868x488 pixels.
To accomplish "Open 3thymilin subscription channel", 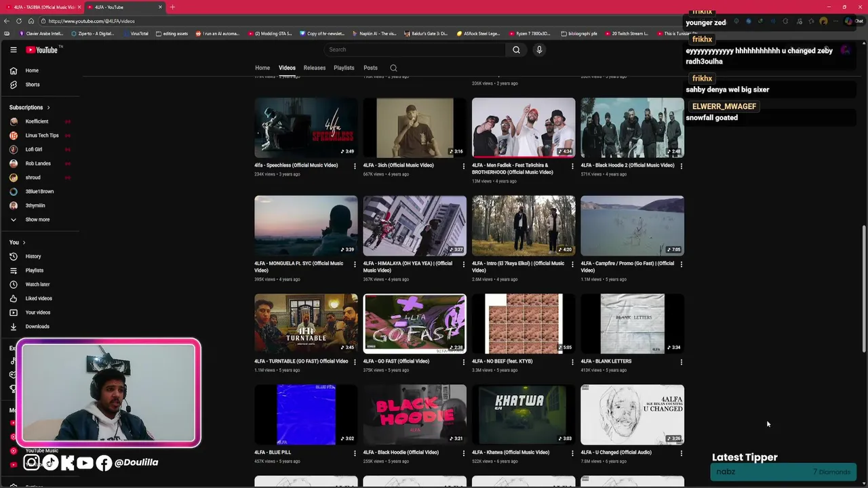I will coord(40,205).
